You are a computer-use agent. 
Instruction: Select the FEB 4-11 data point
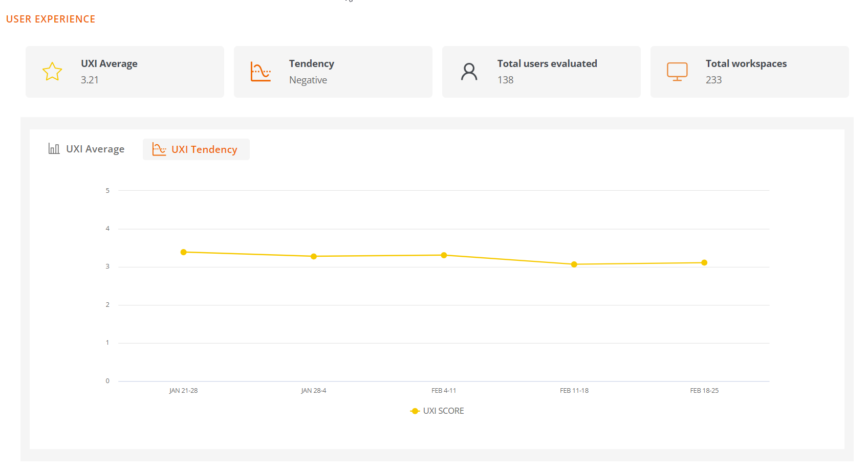coord(444,255)
